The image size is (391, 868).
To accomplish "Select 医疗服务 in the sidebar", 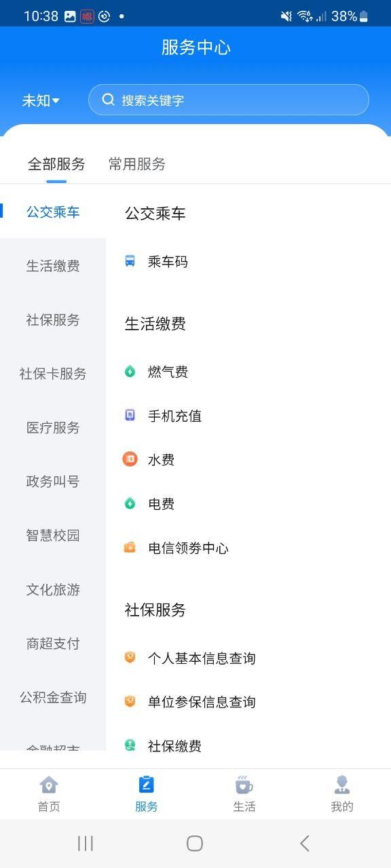I will point(52,428).
